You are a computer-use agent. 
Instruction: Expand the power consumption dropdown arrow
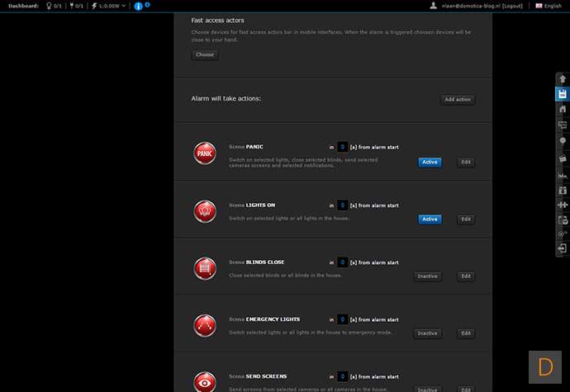(x=124, y=6)
